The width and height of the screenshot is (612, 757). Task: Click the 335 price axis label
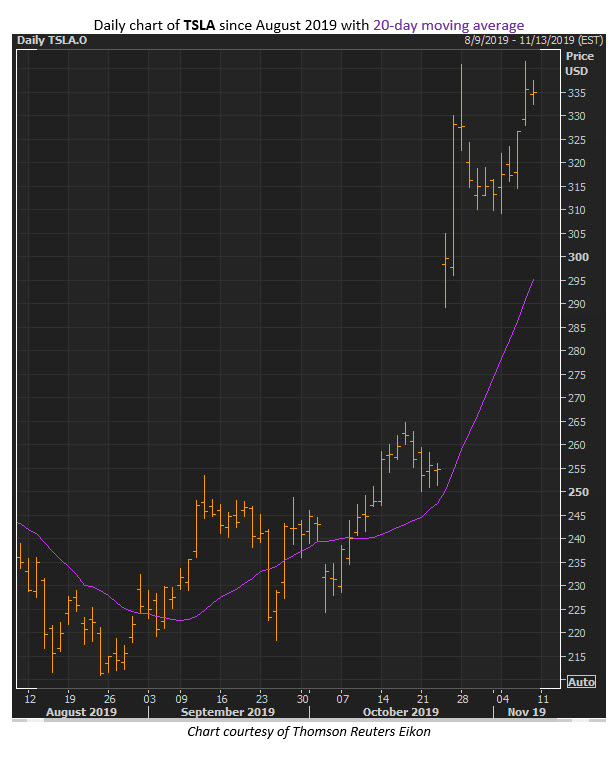point(576,93)
